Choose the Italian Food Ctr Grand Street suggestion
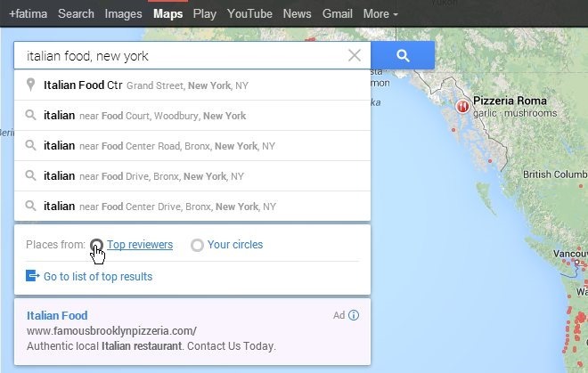This screenshot has height=373, width=588. [x=192, y=85]
